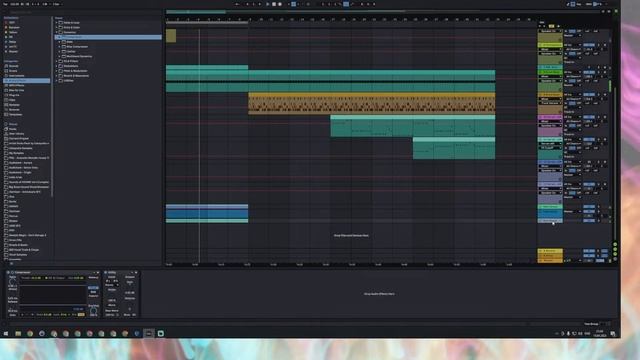Screen dimensions: 640x360
Task: Toggle the purple track's activator button
Action: tap(589, 117)
